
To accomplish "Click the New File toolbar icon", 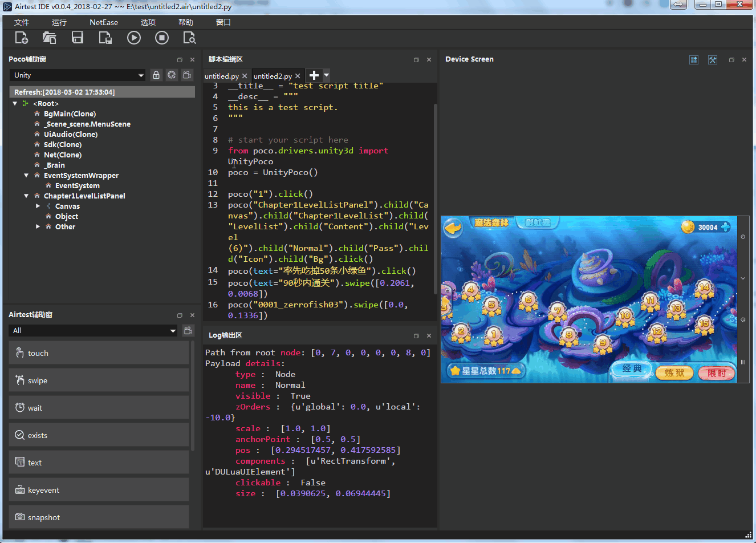I will pyautogui.click(x=21, y=38).
